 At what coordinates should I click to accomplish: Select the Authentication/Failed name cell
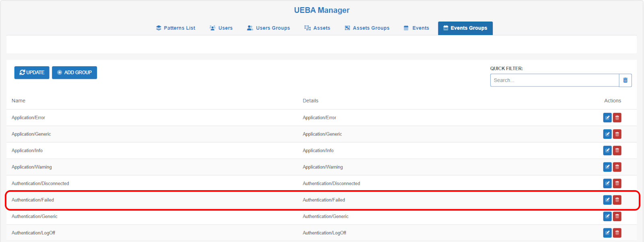point(33,200)
